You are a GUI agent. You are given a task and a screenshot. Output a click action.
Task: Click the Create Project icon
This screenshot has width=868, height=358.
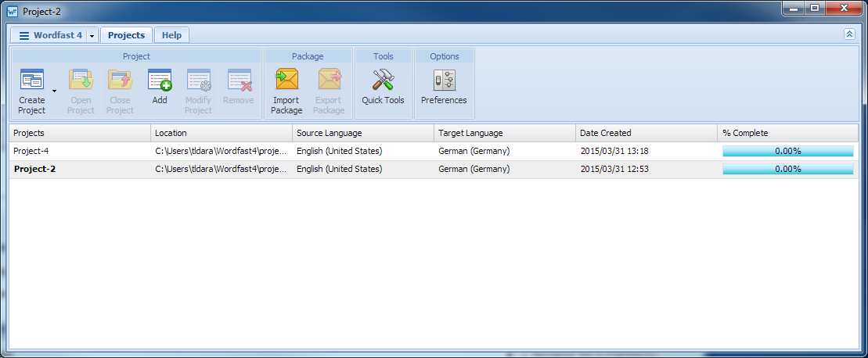point(32,80)
